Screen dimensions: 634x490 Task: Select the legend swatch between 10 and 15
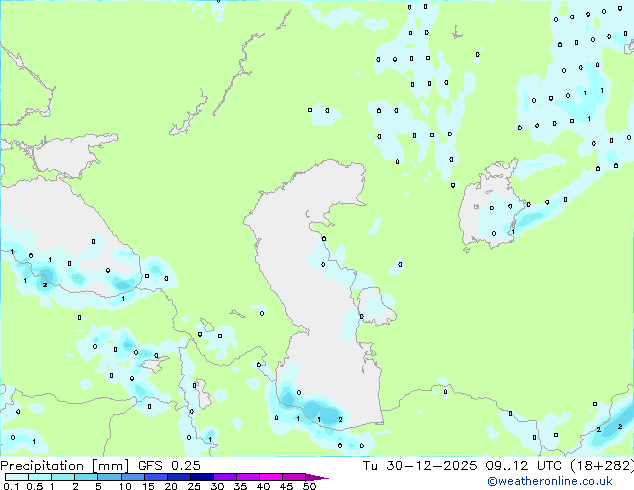pos(132,477)
